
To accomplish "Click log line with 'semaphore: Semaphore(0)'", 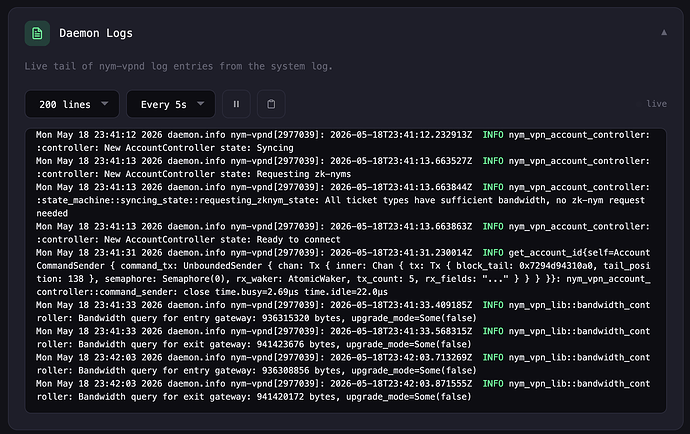I will point(343,279).
